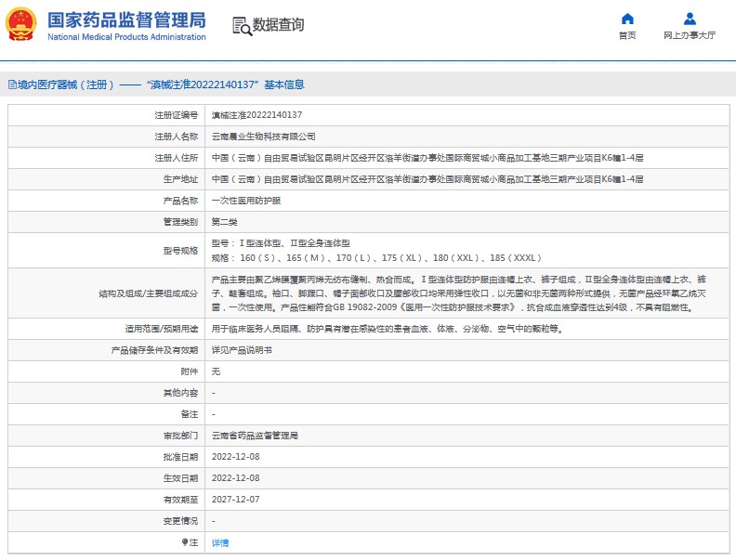This screenshot has width=736, height=560.
Task: Click the 变更情况 label cell
Action: 107,521
